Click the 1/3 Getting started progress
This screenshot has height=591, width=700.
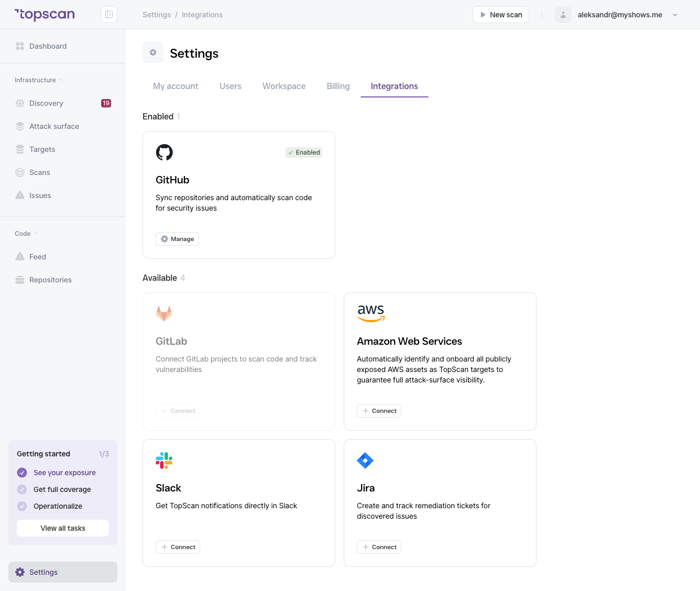(104, 454)
